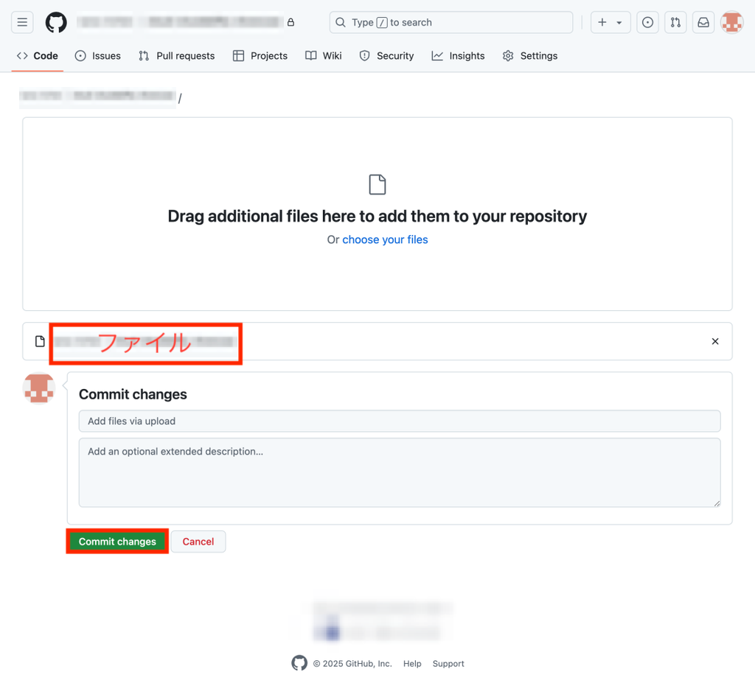
Task: Open the global navigation hamburger menu
Action: click(x=22, y=22)
